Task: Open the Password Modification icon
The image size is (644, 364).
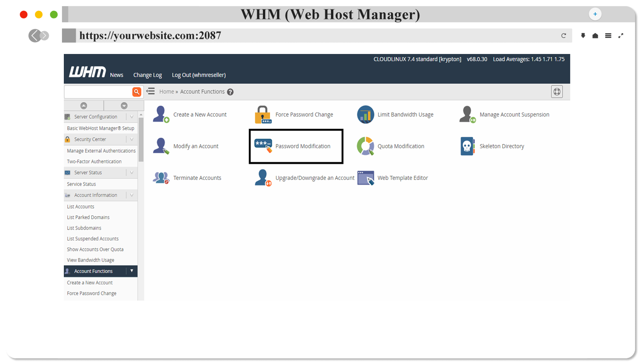Action: (263, 146)
